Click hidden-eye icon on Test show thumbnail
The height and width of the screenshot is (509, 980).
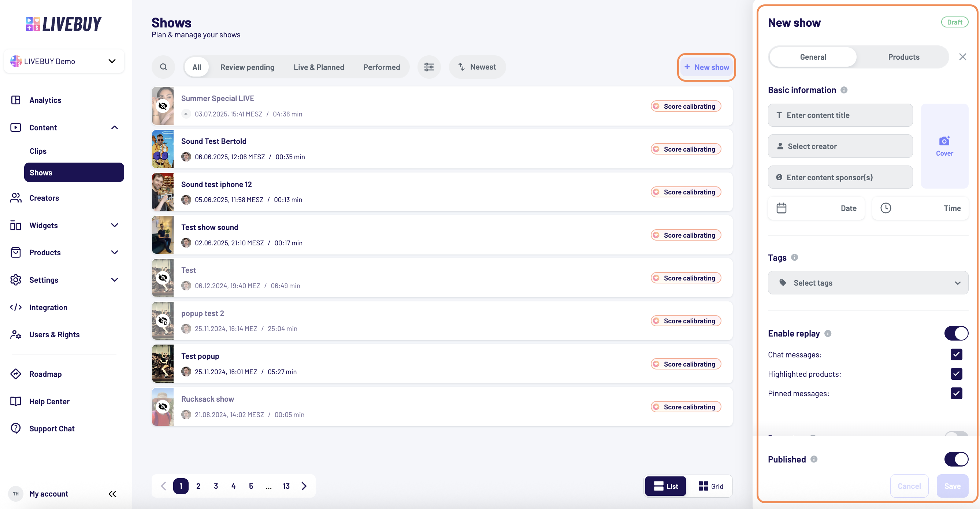pyautogui.click(x=163, y=278)
